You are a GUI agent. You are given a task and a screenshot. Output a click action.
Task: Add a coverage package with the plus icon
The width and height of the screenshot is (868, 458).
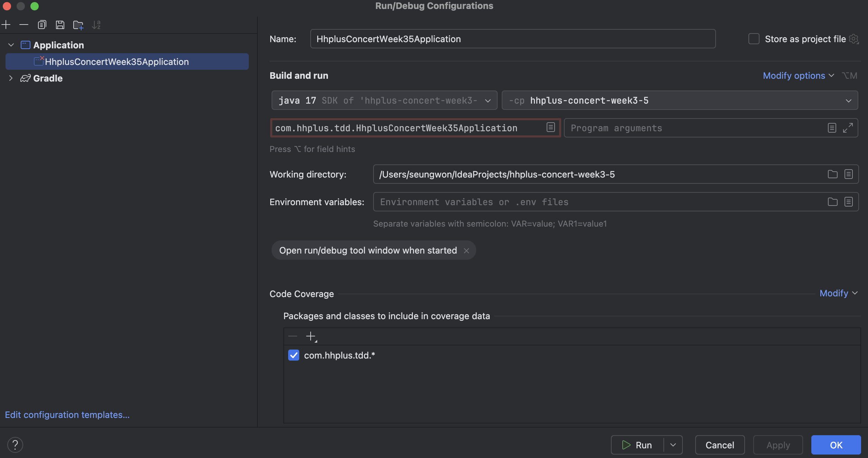coord(311,336)
